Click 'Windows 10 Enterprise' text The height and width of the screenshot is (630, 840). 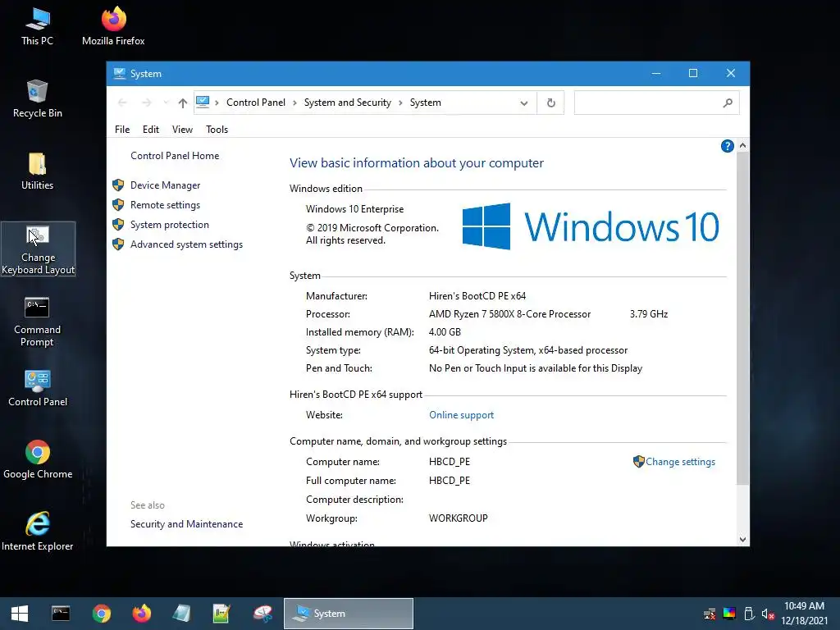click(x=354, y=209)
